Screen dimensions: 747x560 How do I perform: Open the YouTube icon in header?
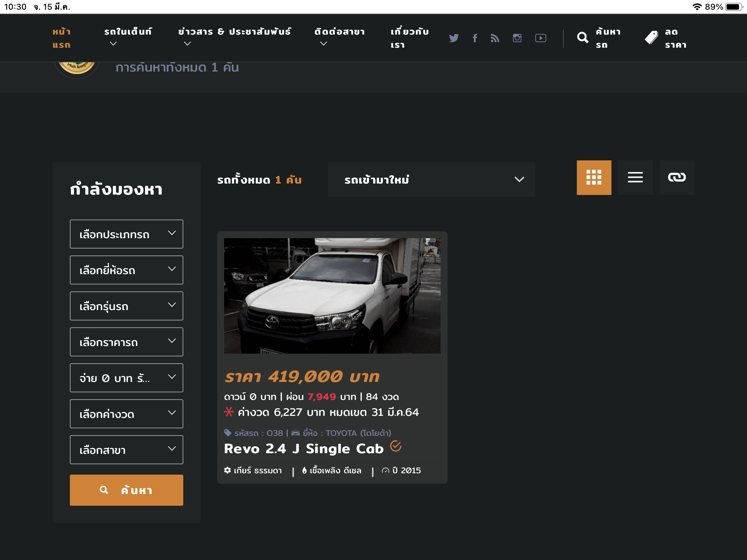click(541, 38)
